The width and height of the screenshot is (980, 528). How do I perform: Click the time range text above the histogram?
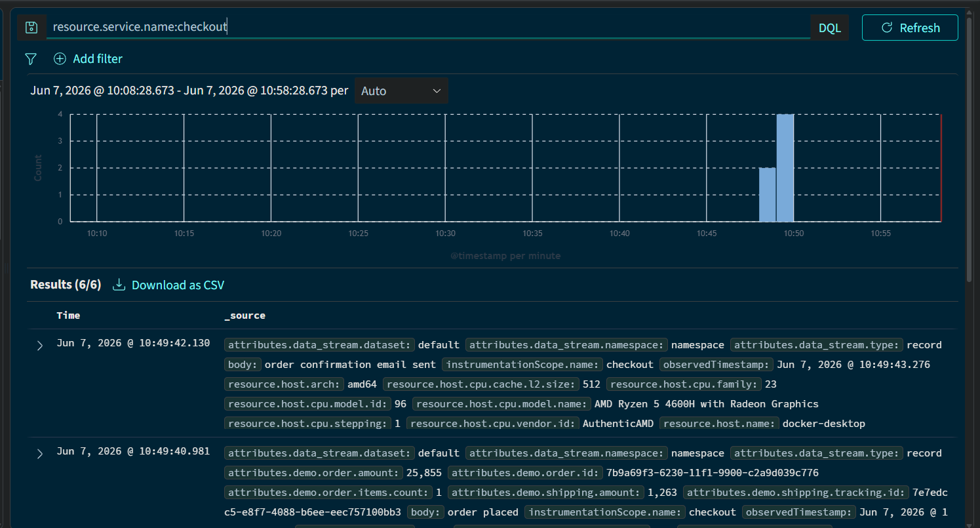click(x=189, y=91)
